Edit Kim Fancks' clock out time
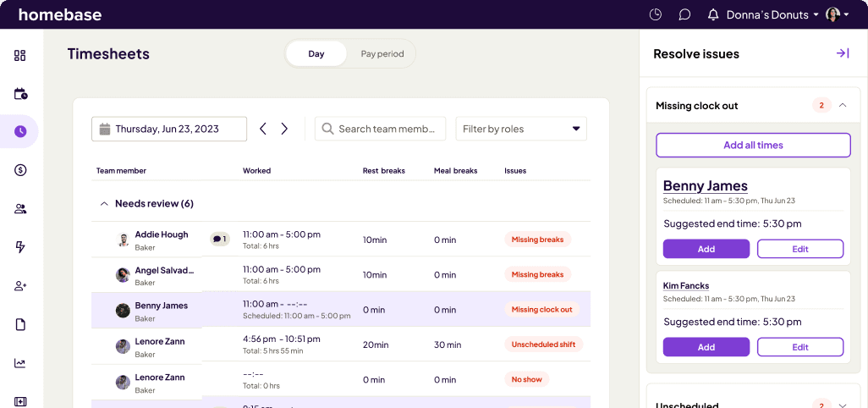Screen dimensions: 868x408 click(800, 347)
